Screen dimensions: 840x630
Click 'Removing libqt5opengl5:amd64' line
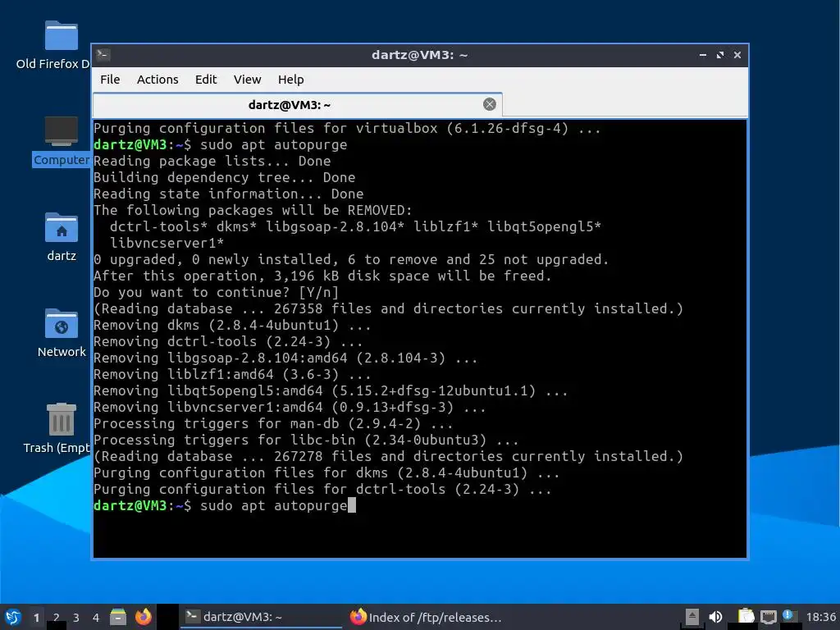point(331,390)
